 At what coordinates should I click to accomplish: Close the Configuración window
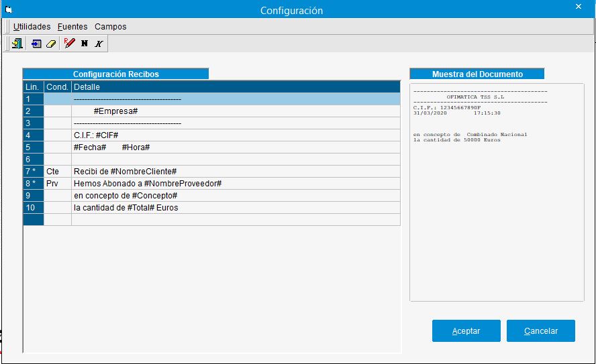pos(579,7)
